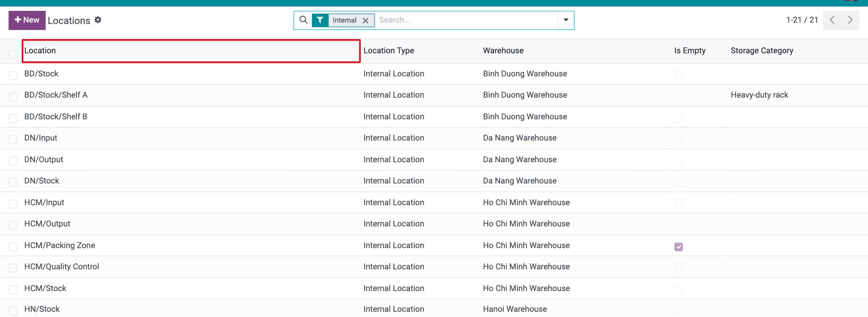The image size is (868, 317).
Task: Open the DN/Output location
Action: pos(43,159)
